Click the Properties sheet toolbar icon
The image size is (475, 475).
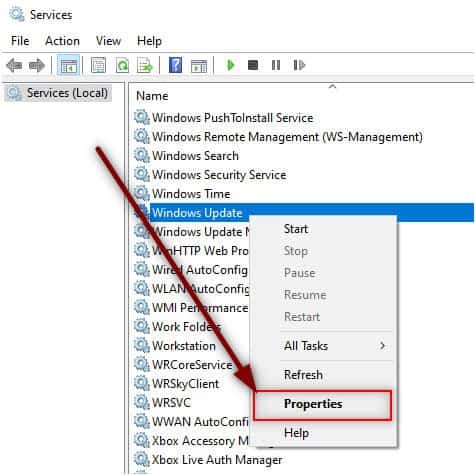coord(98,65)
